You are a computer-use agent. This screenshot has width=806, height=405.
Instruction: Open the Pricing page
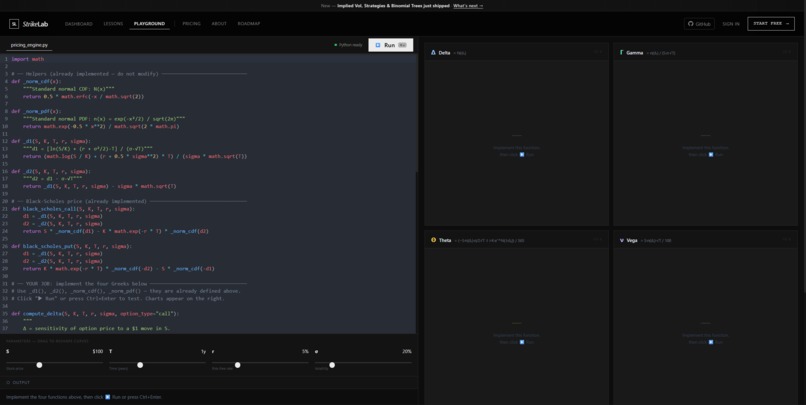click(191, 24)
